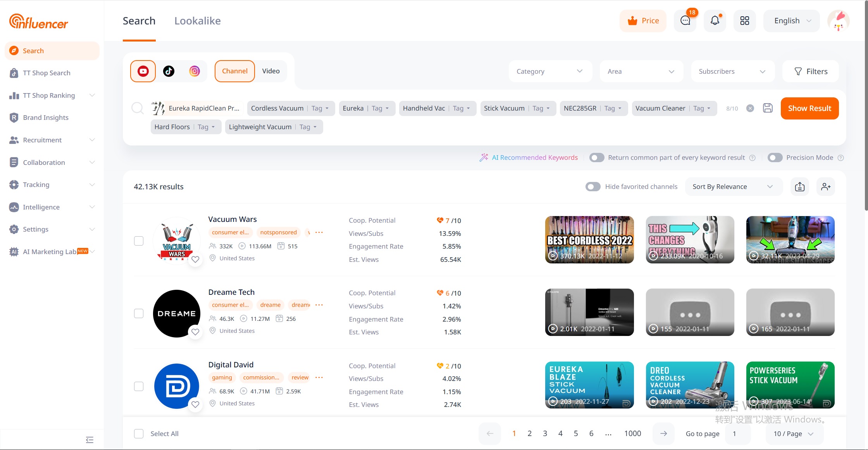Clear all keywords with the X icon
868x450 pixels.
coord(750,108)
